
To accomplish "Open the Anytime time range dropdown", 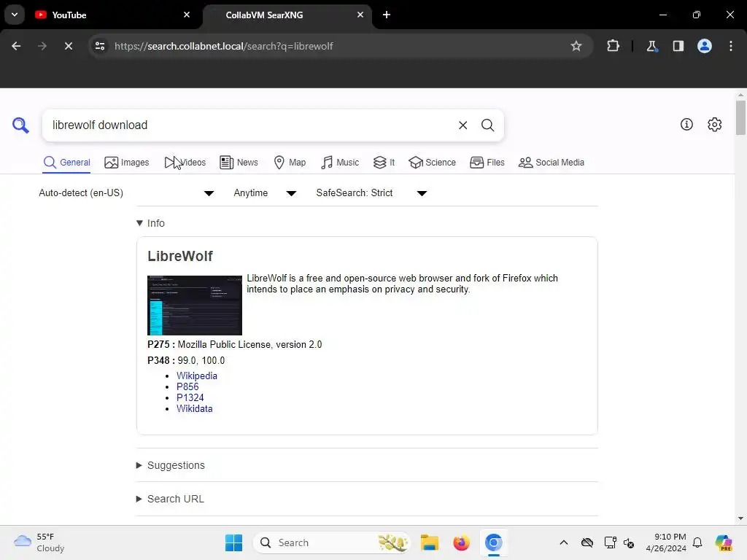I will 266,192.
